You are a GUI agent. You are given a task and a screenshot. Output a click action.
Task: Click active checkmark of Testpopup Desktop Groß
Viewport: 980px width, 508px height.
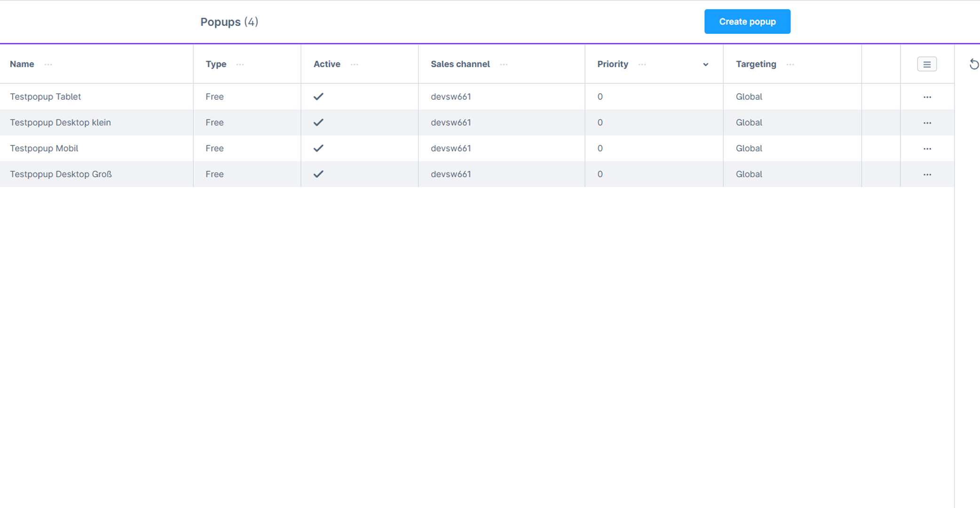[x=318, y=174]
